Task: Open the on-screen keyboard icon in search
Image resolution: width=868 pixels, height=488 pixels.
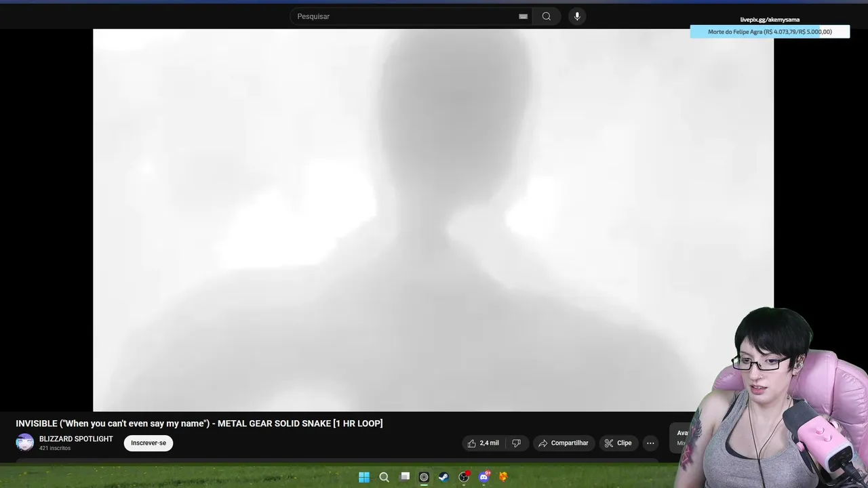Action: pyautogui.click(x=523, y=16)
